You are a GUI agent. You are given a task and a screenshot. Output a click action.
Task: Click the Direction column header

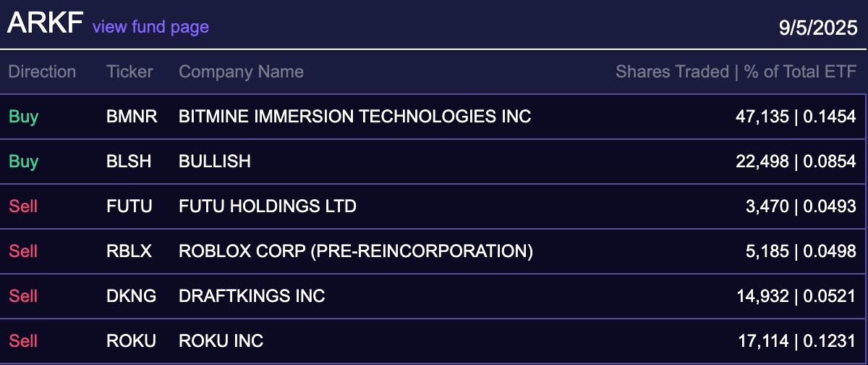coord(42,72)
